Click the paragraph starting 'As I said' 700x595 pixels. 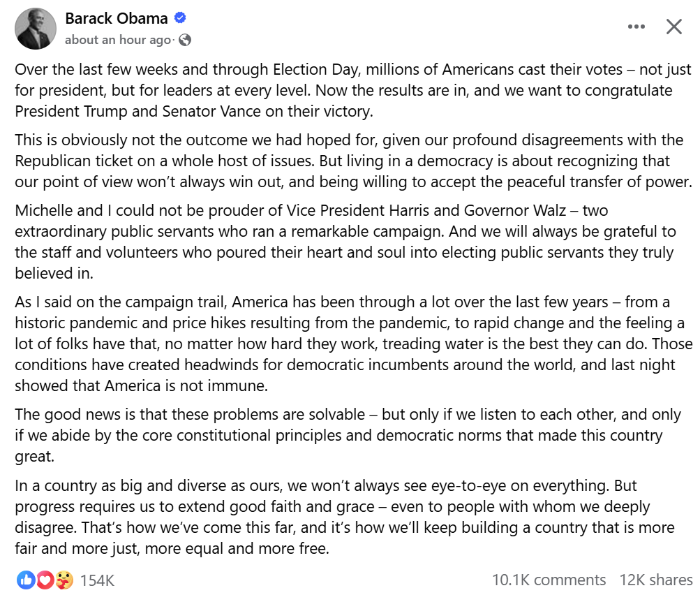point(354,344)
